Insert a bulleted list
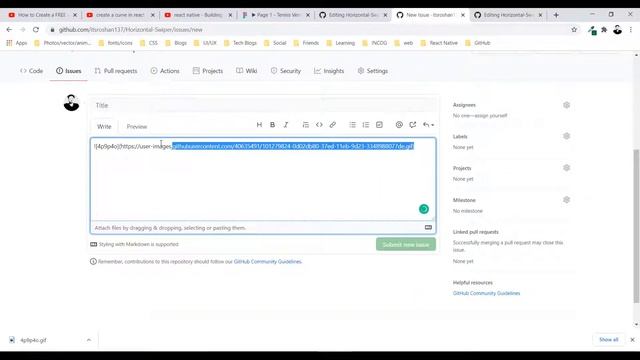 click(x=352, y=125)
